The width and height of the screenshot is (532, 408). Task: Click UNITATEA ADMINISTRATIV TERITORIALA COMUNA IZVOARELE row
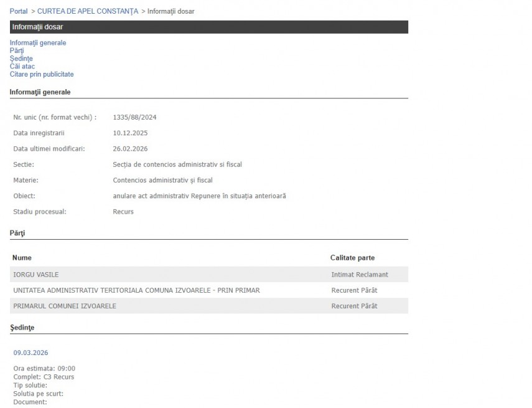(x=136, y=290)
